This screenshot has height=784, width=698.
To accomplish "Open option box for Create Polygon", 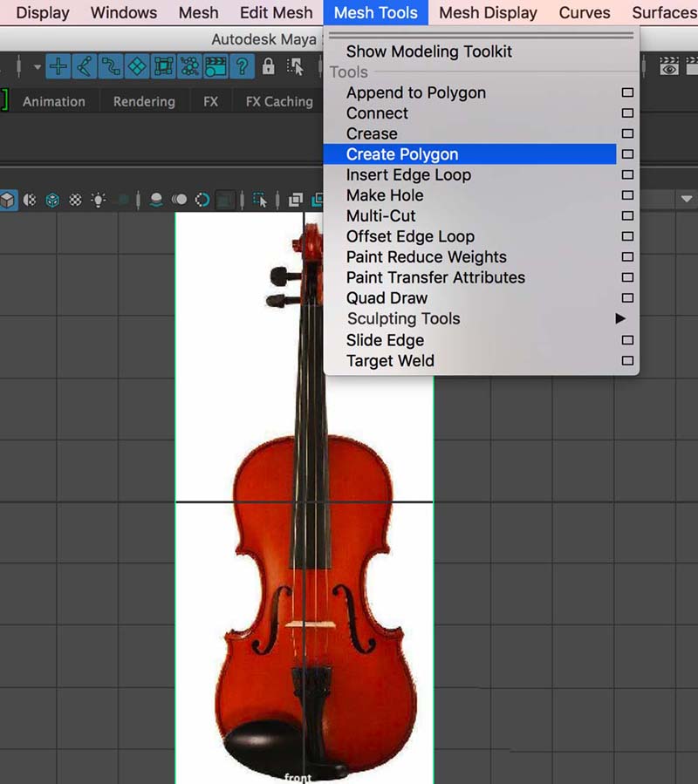I will (626, 154).
